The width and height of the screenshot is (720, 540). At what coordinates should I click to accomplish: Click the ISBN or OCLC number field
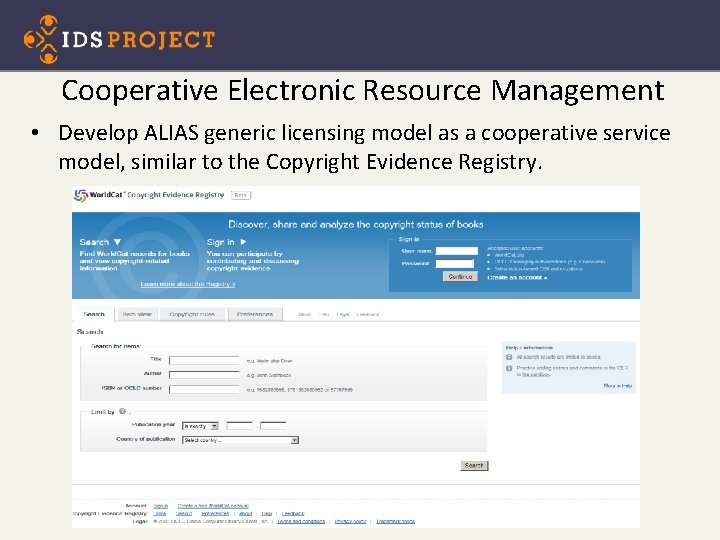click(x=204, y=389)
